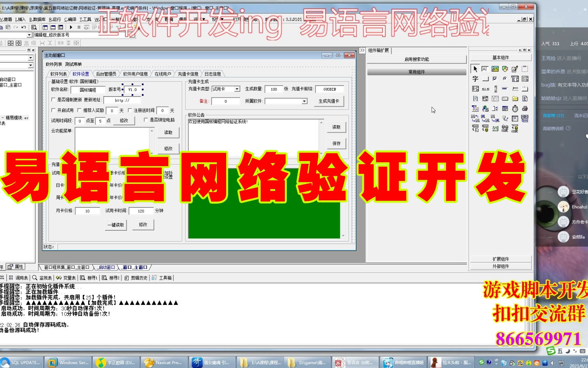Select the picture box component in the toolbox

click(x=495, y=69)
